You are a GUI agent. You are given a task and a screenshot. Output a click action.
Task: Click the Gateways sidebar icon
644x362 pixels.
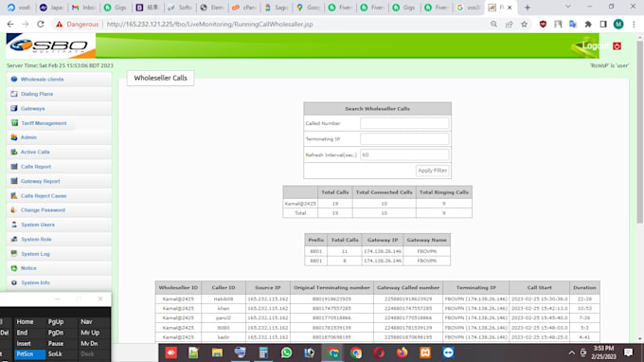click(14, 108)
